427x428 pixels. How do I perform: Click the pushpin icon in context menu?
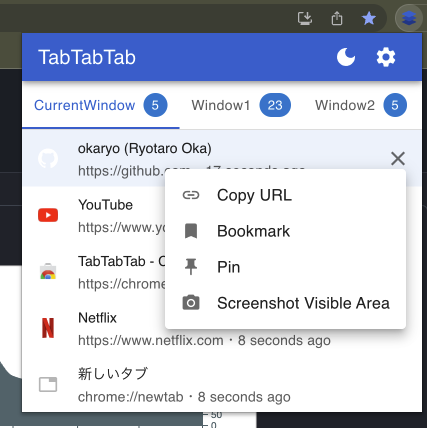coord(191,266)
